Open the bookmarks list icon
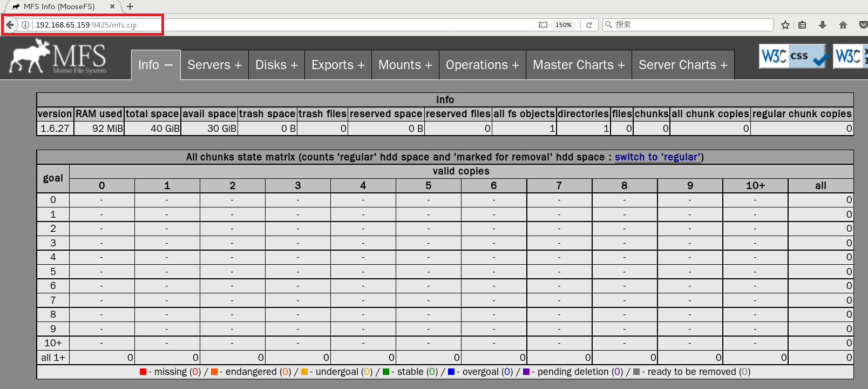 pos(803,25)
